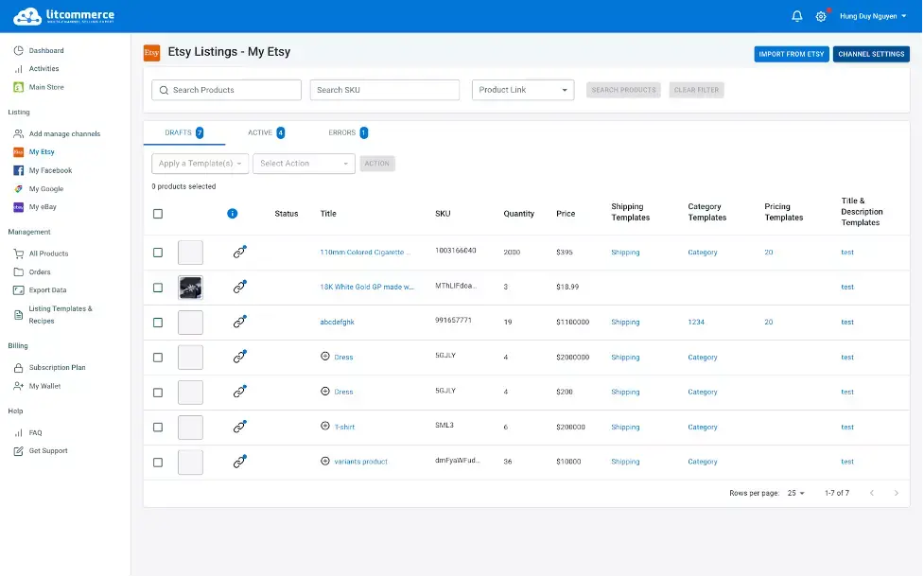The image size is (924, 577).
Task: Click the product link icon on the abcdefghk row
Action: pyautogui.click(x=239, y=322)
